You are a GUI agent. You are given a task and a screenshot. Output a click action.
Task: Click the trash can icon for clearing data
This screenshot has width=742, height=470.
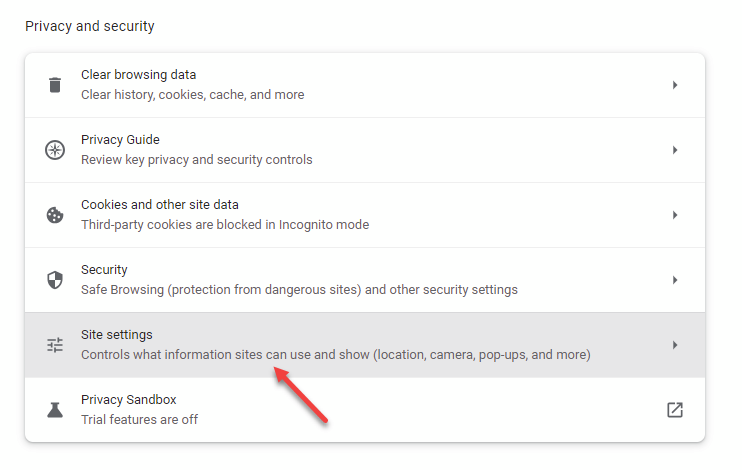pyautogui.click(x=55, y=85)
